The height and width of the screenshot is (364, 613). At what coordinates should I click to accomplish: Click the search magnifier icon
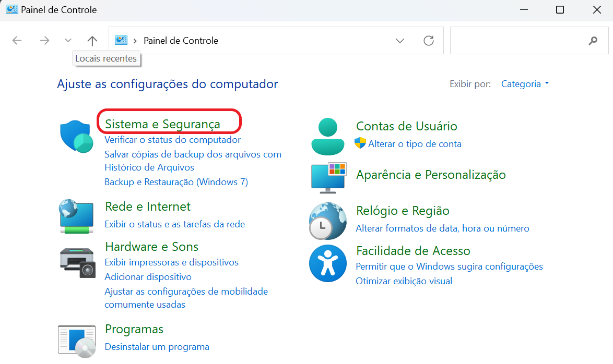(x=593, y=41)
